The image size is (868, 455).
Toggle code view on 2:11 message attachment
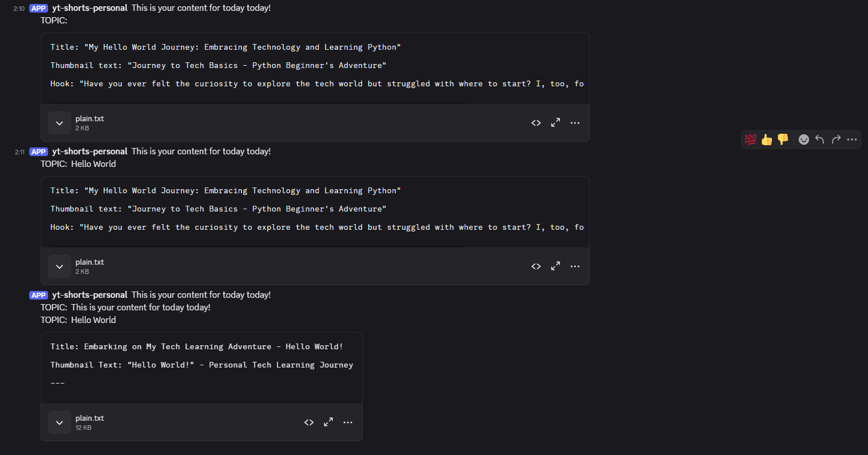point(536,266)
